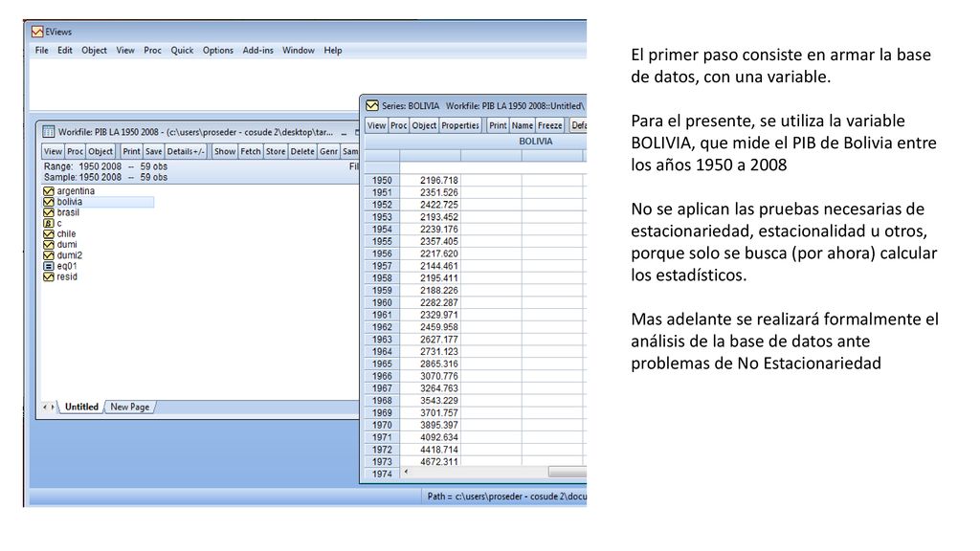Click horizontal scrollbar left arrow in Series window
The image size is (980, 551).
click(x=406, y=472)
